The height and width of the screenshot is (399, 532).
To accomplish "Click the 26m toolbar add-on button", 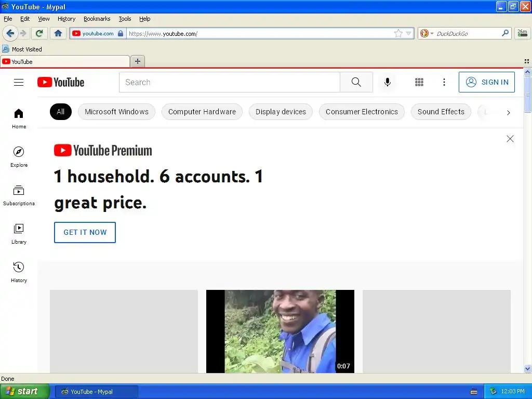I will tap(522, 33).
